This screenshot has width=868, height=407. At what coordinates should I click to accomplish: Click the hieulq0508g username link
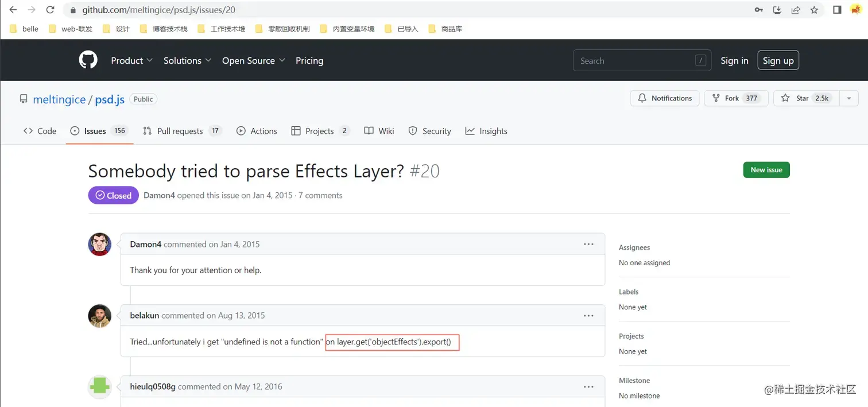click(x=153, y=386)
